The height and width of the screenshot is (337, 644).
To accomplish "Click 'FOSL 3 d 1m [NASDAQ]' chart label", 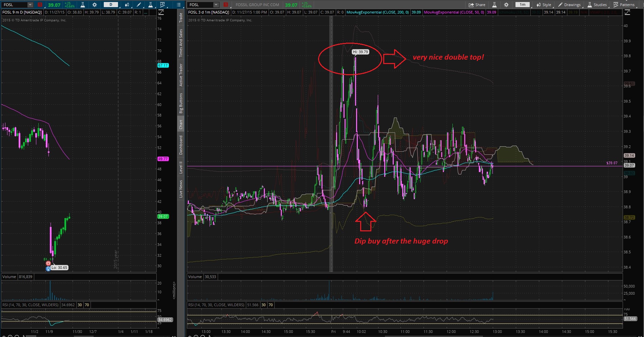I will 208,12.
